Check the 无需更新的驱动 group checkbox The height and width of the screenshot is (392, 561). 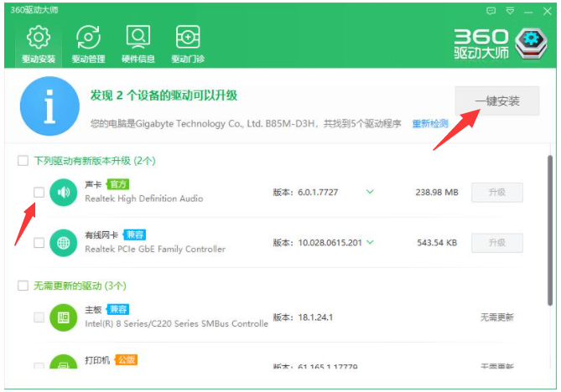click(23, 286)
